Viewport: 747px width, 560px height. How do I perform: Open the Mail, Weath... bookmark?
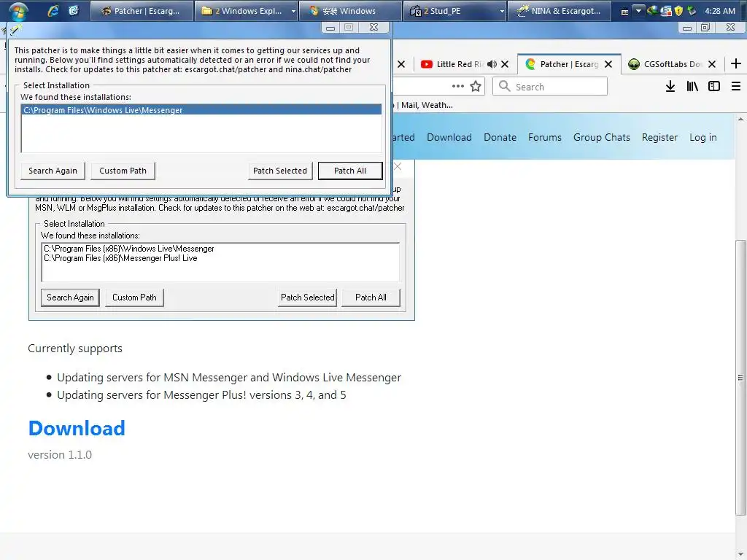click(427, 105)
